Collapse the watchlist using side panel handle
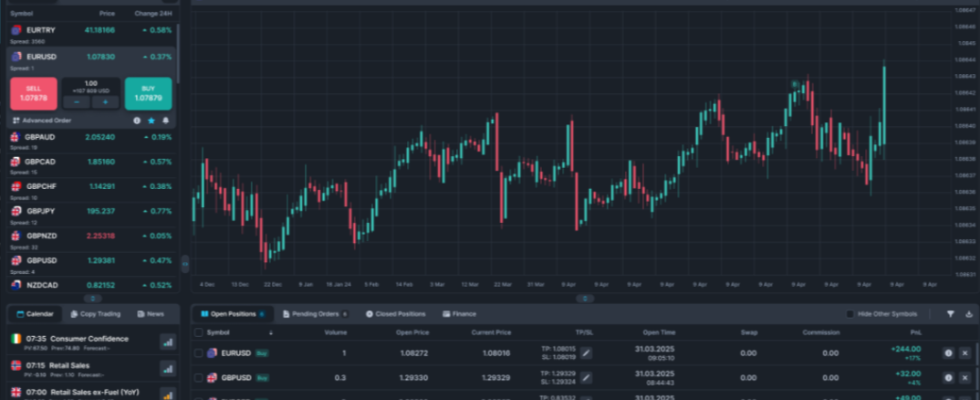 tap(185, 264)
